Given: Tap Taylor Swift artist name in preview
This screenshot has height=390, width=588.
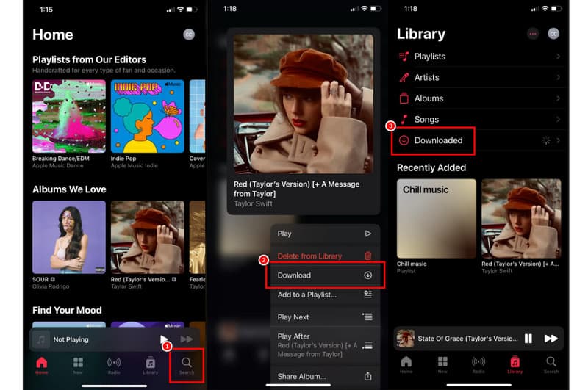Looking at the screenshot, I should [253, 203].
